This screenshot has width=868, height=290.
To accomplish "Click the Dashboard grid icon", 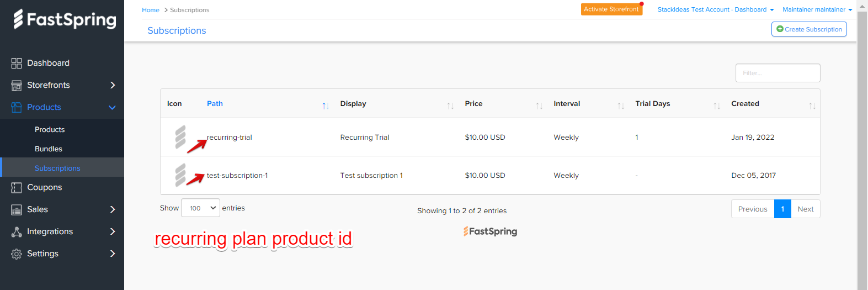I will point(17,63).
